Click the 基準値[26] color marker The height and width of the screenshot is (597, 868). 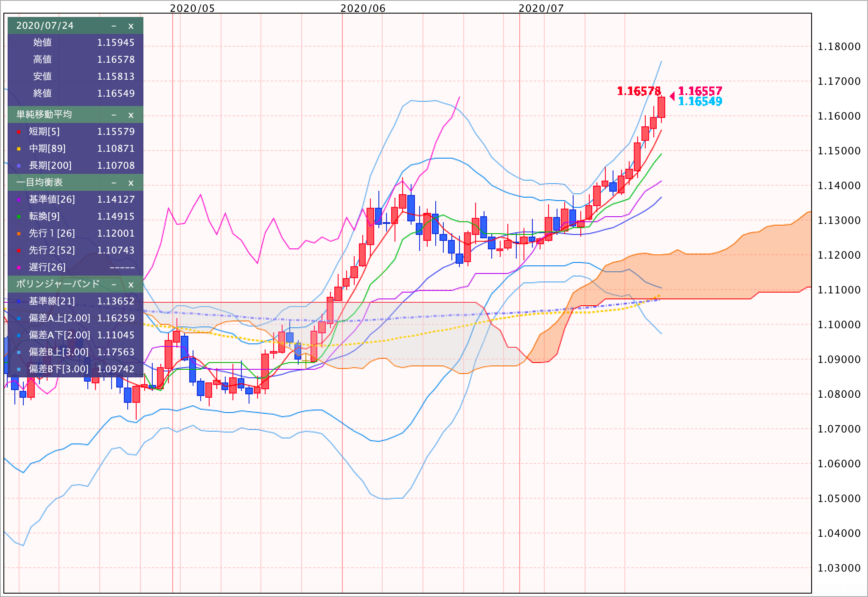coord(19,200)
